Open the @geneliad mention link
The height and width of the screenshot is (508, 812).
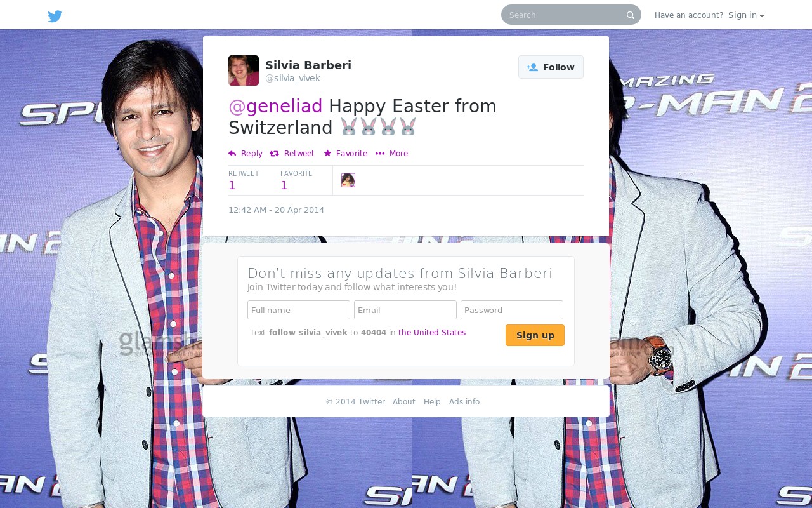(x=275, y=107)
